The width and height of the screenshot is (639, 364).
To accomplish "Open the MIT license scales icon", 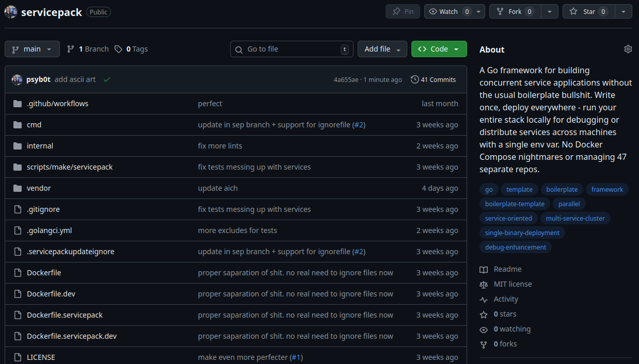I will click(x=483, y=284).
